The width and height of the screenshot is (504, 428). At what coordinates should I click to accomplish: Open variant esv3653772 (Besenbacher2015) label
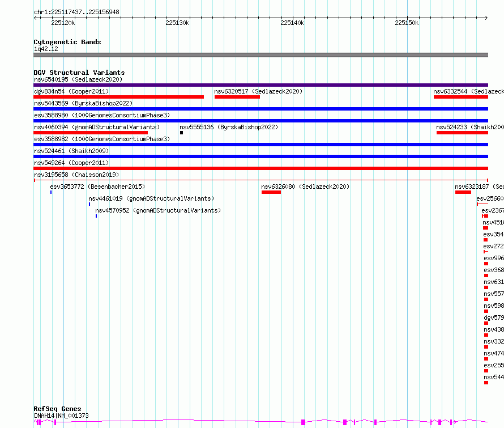[97, 187]
